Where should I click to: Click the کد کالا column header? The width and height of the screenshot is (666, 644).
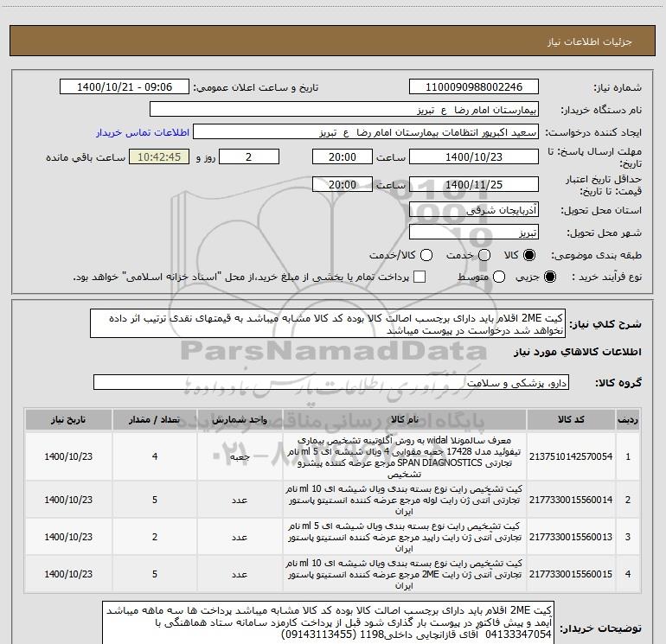click(x=571, y=419)
